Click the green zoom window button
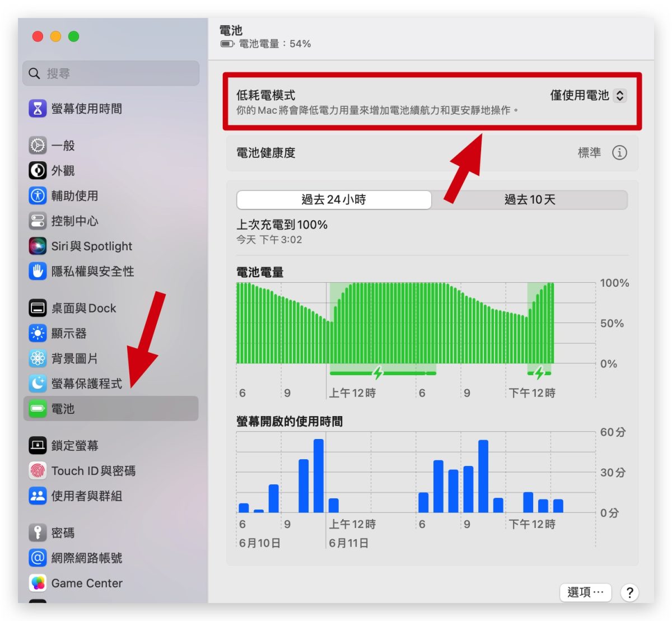672x621 pixels. click(73, 36)
